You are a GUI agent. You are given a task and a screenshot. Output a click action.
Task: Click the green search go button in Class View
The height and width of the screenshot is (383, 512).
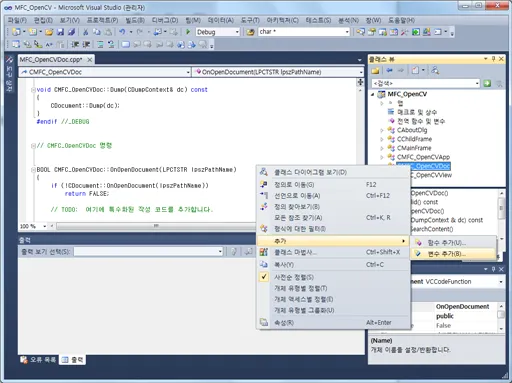(x=487, y=83)
